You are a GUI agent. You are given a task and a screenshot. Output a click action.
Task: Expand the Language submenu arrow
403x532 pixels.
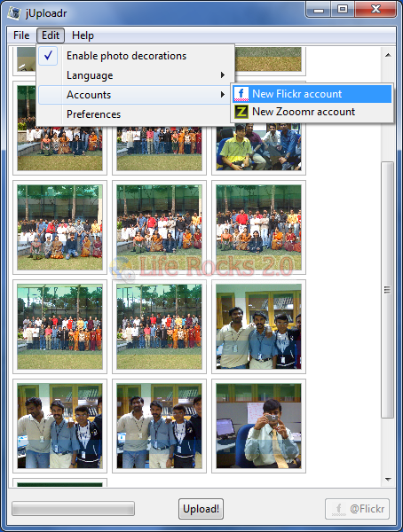[x=223, y=75]
